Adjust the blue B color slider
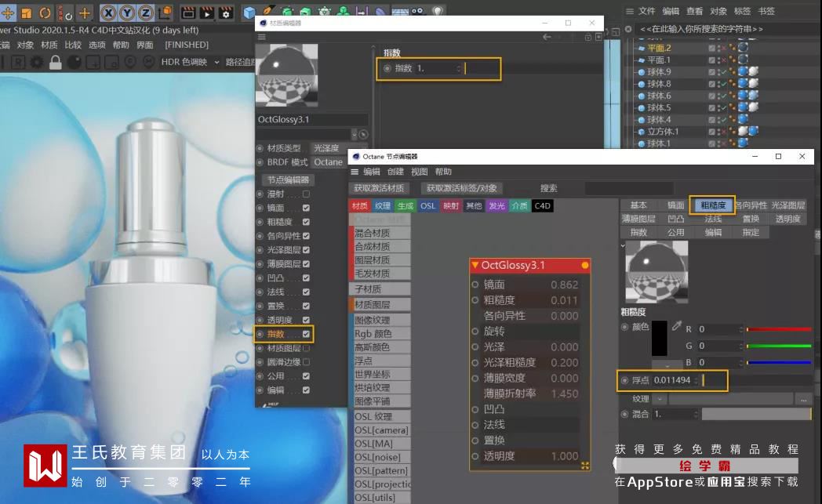This screenshot has height=504, width=822. coord(779,363)
